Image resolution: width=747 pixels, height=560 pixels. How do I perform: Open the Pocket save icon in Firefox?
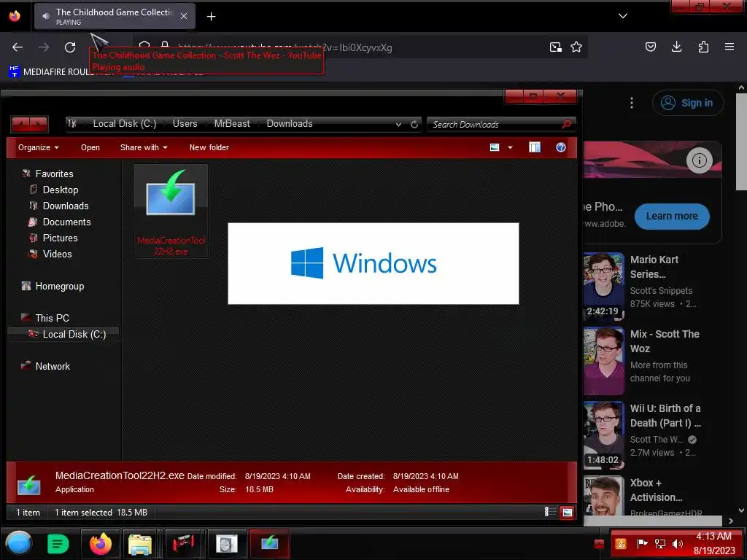pyautogui.click(x=650, y=47)
